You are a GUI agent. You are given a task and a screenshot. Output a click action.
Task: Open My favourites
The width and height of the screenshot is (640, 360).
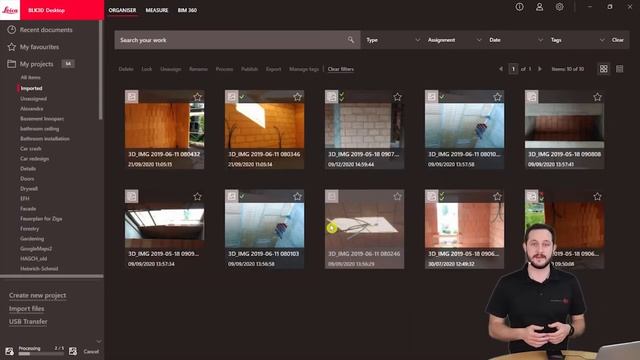pos(39,47)
